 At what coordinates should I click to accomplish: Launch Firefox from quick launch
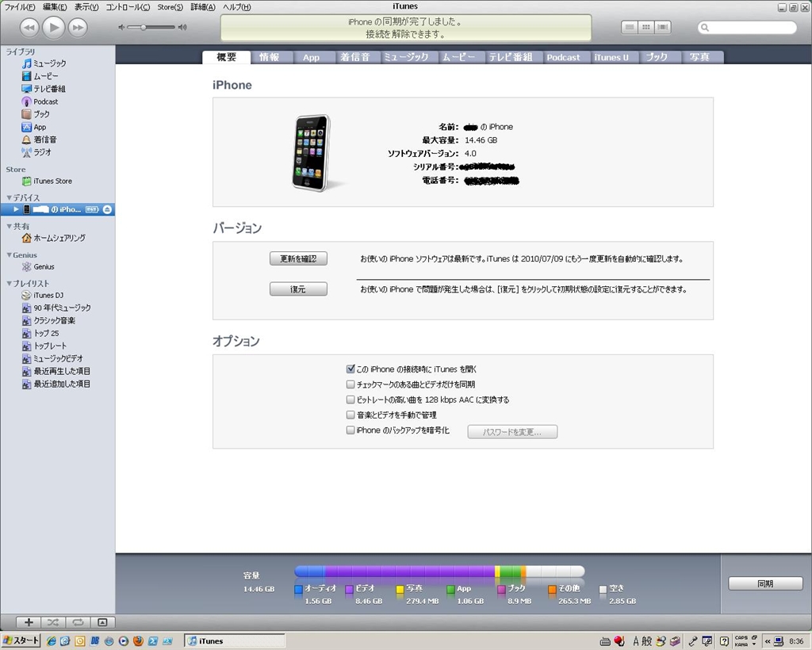coord(138,641)
